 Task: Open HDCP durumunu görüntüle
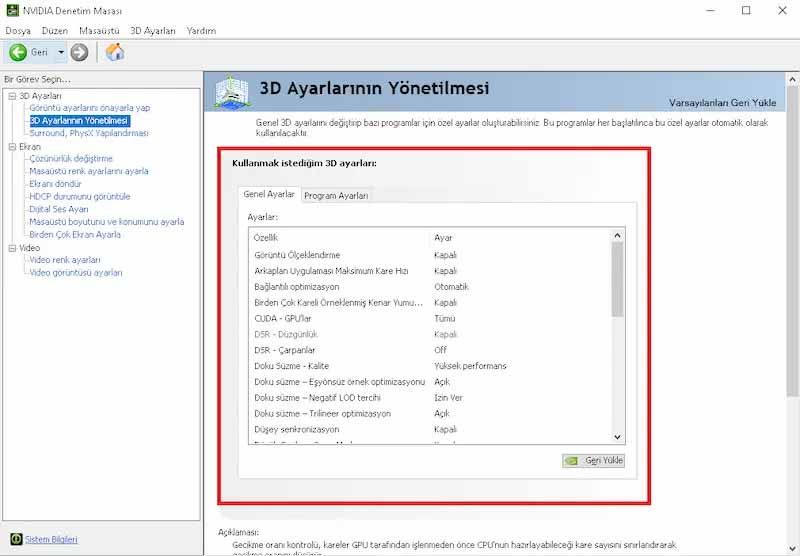click(80, 196)
